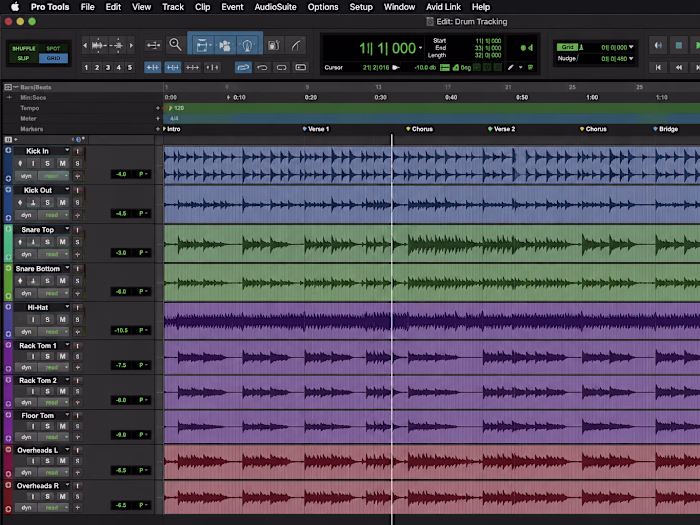The height and width of the screenshot is (525, 700).
Task: Enable Slip edit mode
Action: point(24,58)
